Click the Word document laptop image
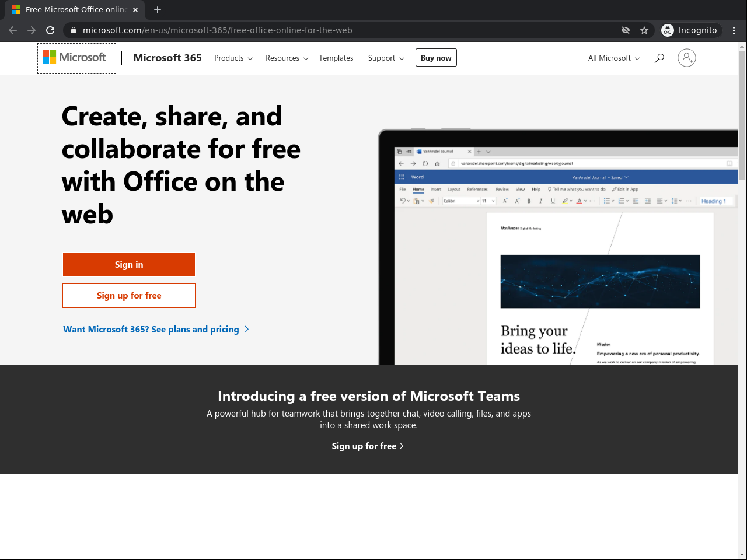The height and width of the screenshot is (560, 747). click(x=558, y=247)
